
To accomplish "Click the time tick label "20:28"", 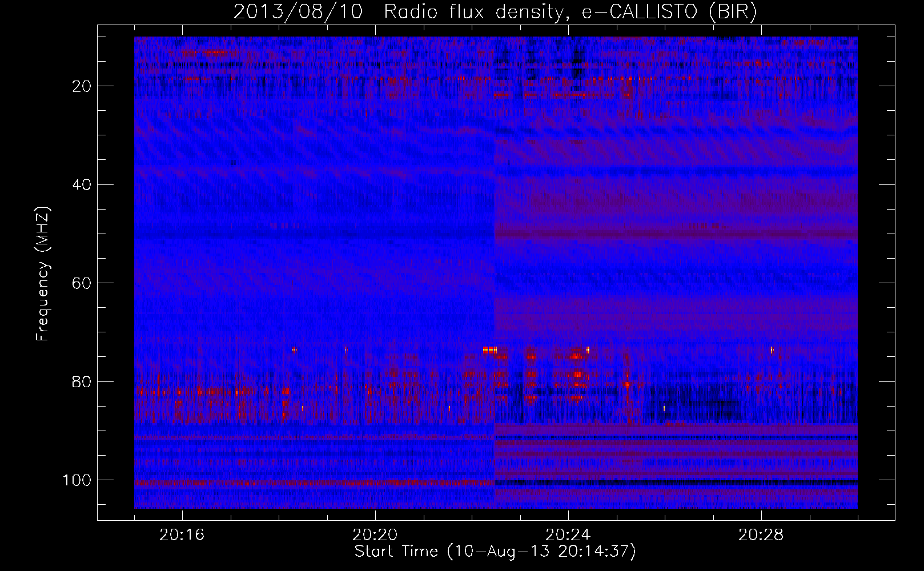I will (761, 535).
